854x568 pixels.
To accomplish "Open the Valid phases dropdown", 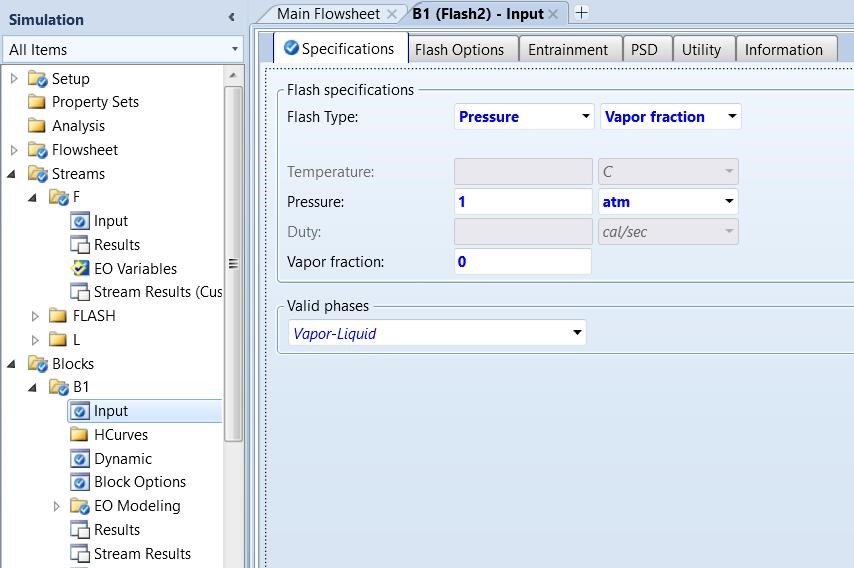I will point(577,333).
